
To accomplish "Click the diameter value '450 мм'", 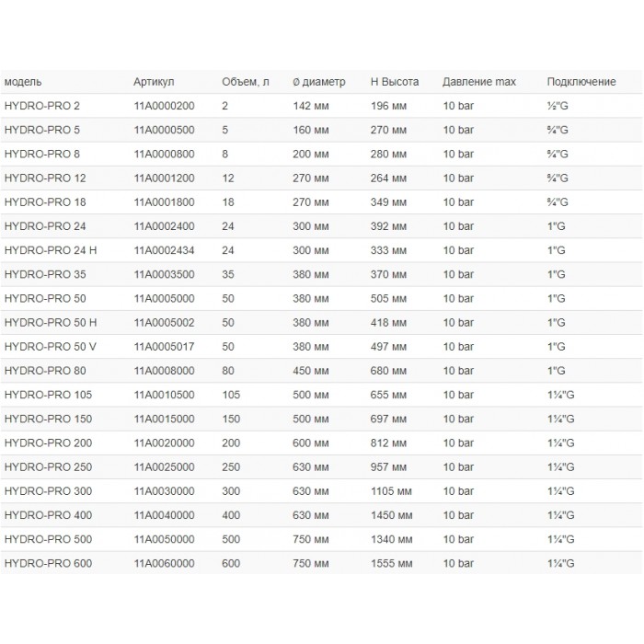I will pos(311,371).
